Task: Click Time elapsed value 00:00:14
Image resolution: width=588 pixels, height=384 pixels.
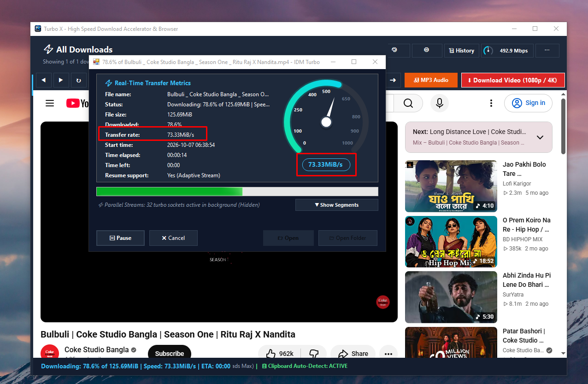Action: (x=176, y=155)
